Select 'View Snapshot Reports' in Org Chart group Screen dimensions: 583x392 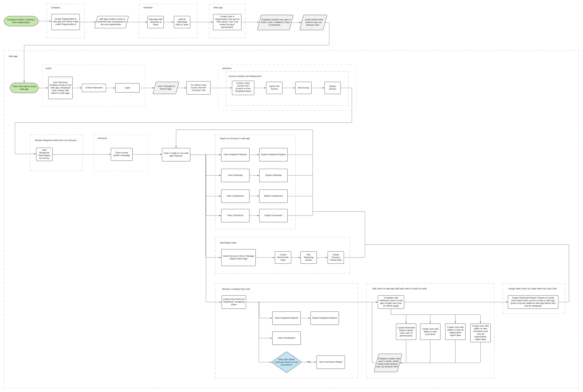[286, 318]
